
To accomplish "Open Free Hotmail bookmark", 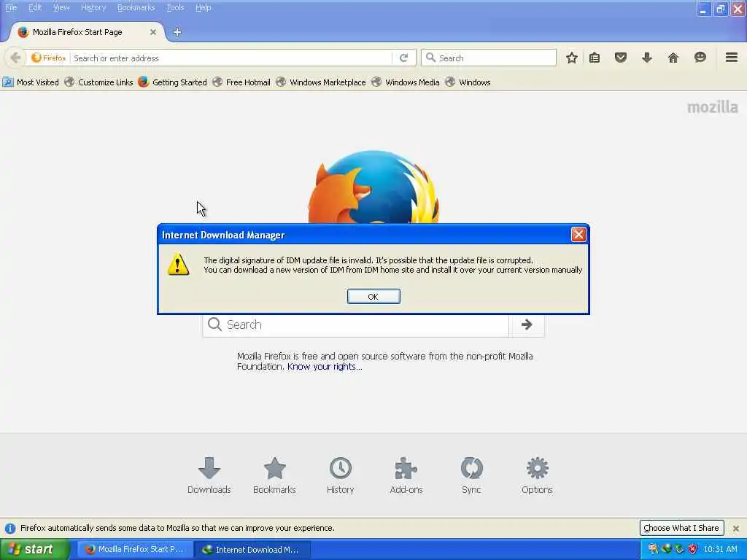I will [x=242, y=82].
